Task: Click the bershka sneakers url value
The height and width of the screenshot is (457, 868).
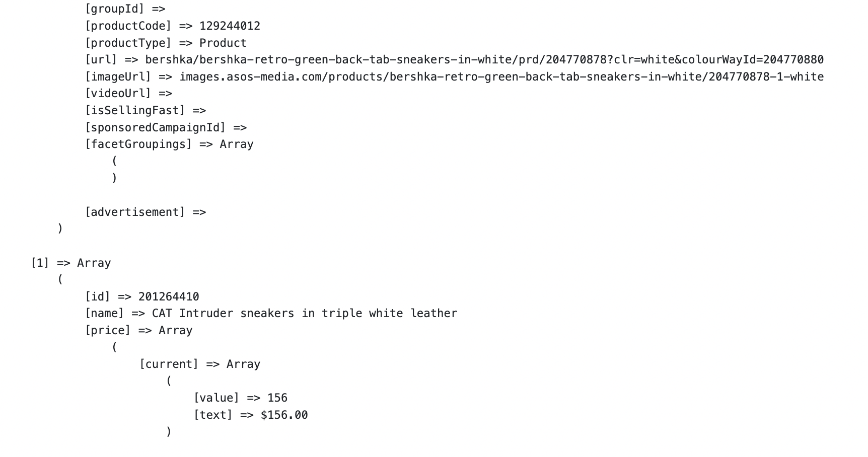Action: coord(484,60)
